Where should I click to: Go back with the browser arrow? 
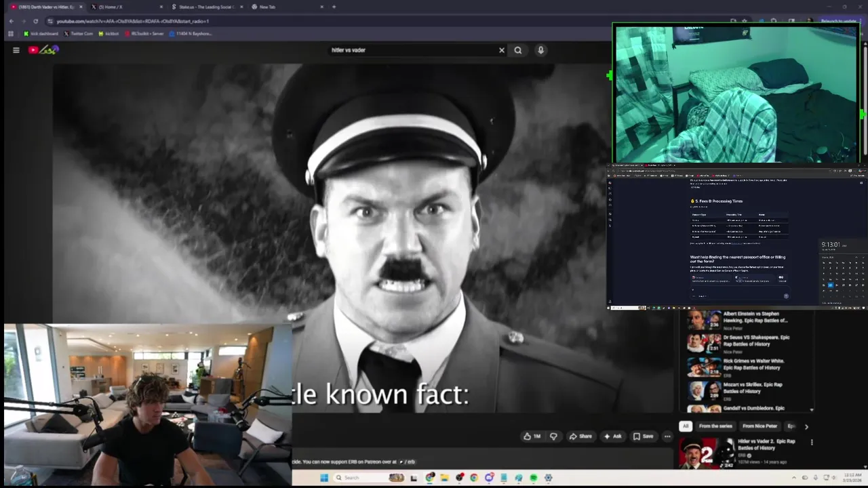coord(11,21)
